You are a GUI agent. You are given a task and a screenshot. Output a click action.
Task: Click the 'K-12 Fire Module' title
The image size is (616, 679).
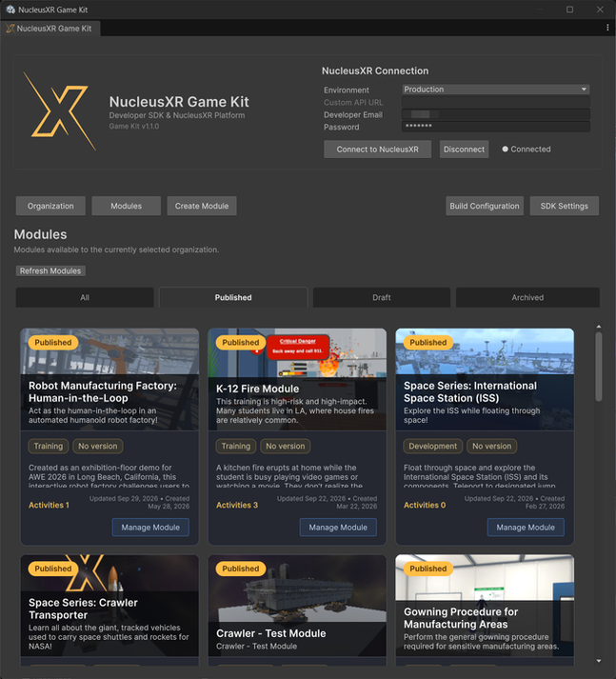(258, 389)
